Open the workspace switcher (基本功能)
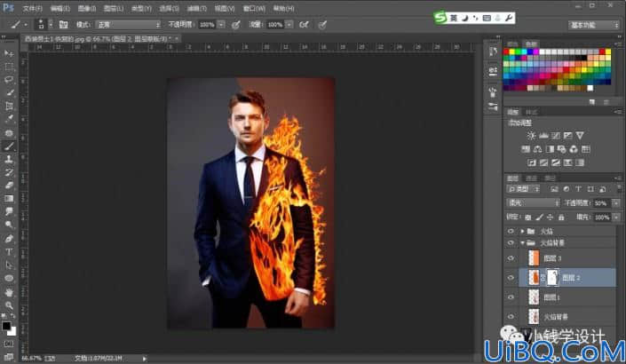The height and width of the screenshot is (364, 626). point(593,25)
